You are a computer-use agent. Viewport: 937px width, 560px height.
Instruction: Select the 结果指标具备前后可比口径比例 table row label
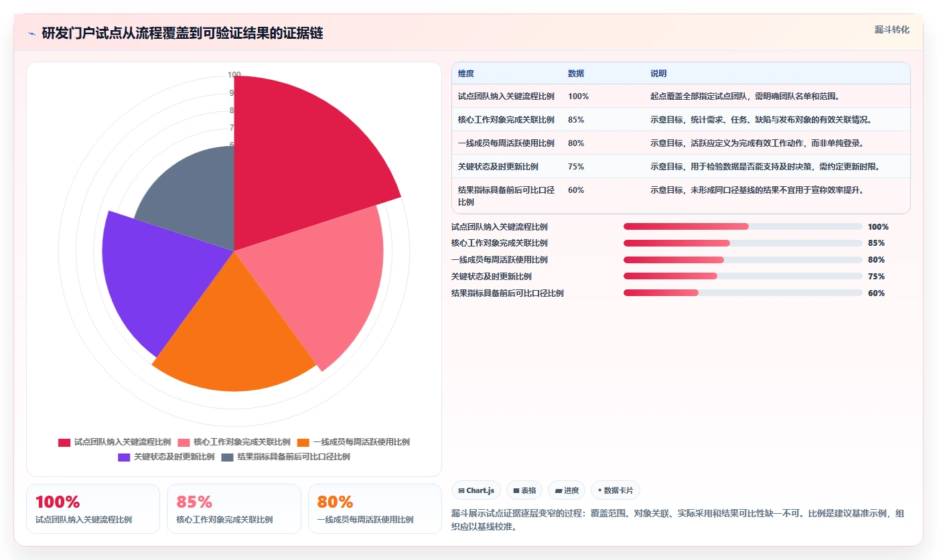pos(506,196)
